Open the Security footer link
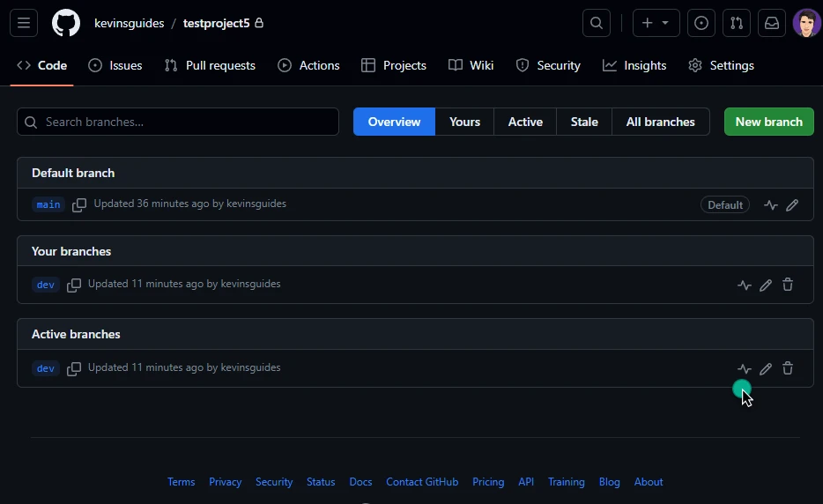 274,482
